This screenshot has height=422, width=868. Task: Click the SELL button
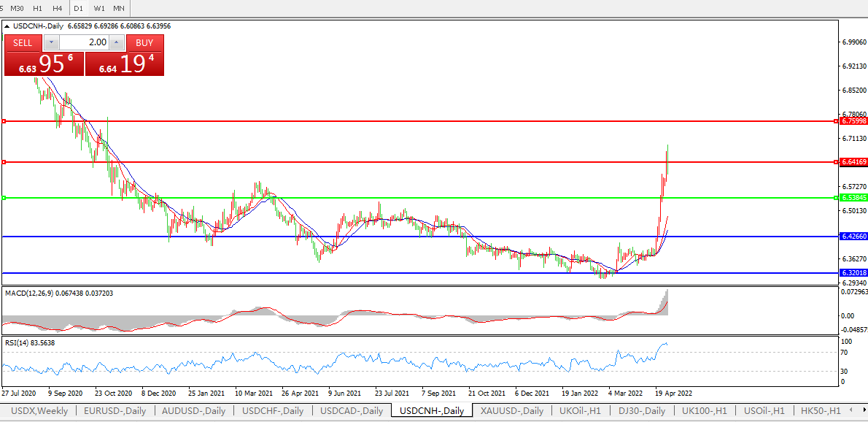(23, 42)
